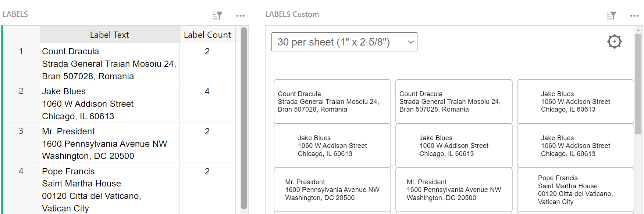Image resolution: width=644 pixels, height=214 pixels.
Task: Select row number 1 in LABELS table
Action: point(21,51)
